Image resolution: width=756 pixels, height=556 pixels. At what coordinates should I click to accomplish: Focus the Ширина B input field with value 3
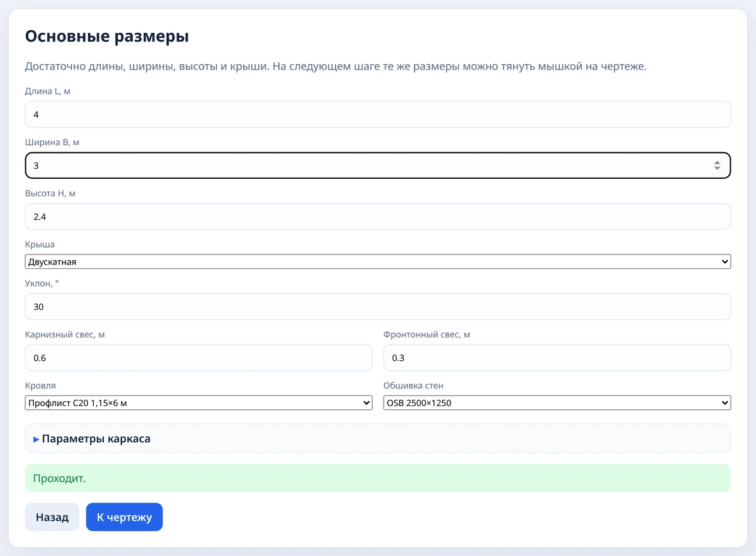[378, 166]
